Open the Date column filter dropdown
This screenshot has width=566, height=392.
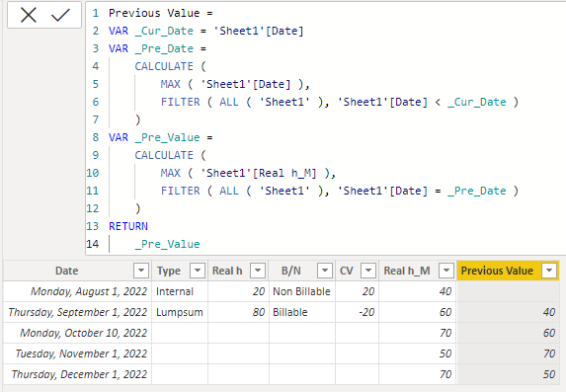coord(141,271)
